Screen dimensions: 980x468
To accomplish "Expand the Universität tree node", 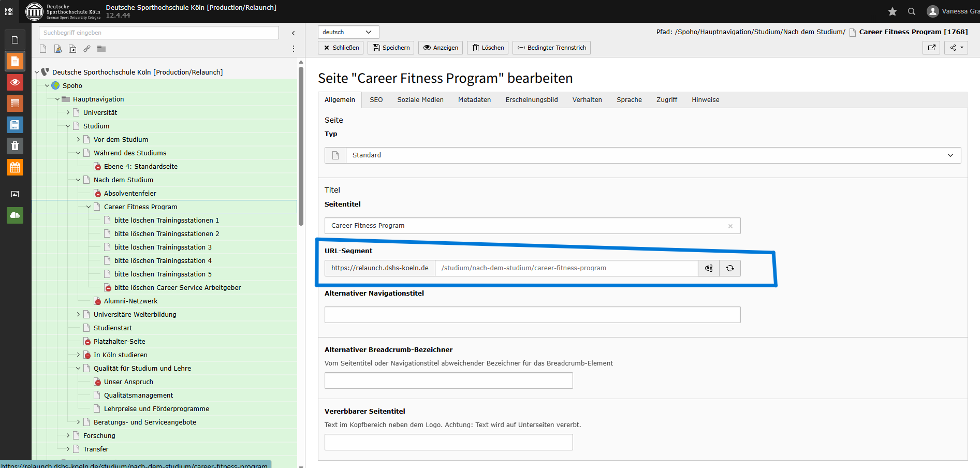I will click(x=68, y=112).
